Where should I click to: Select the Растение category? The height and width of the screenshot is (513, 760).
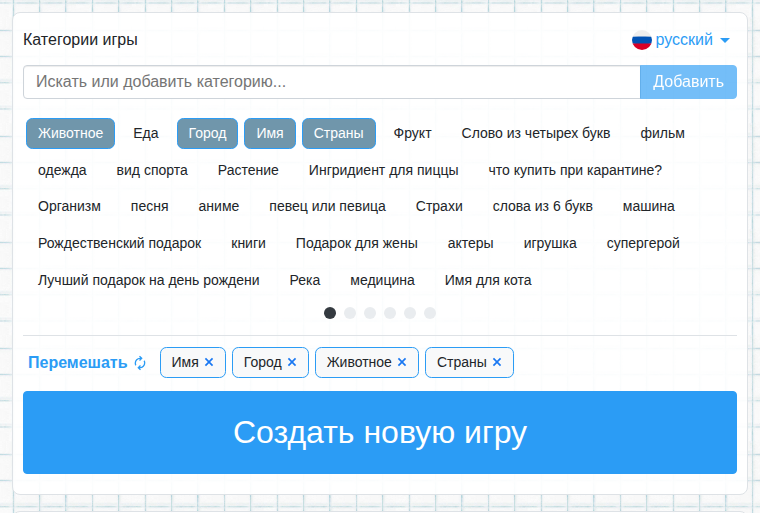tap(248, 170)
